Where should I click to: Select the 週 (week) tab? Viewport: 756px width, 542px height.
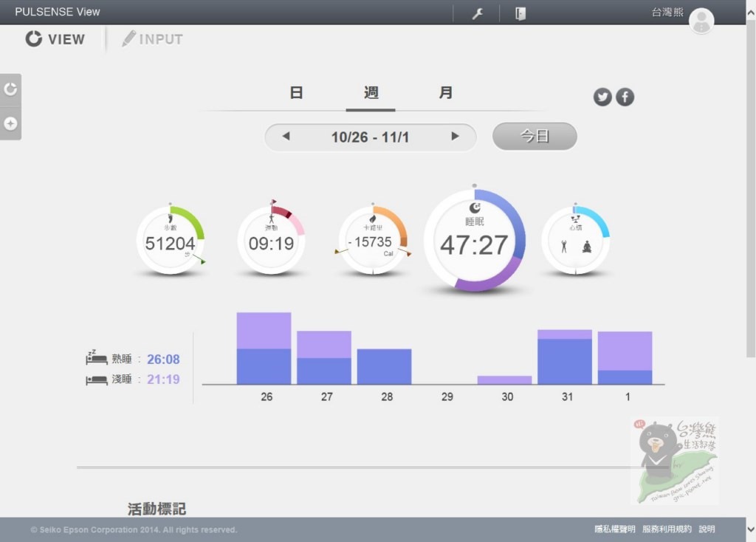(x=371, y=92)
